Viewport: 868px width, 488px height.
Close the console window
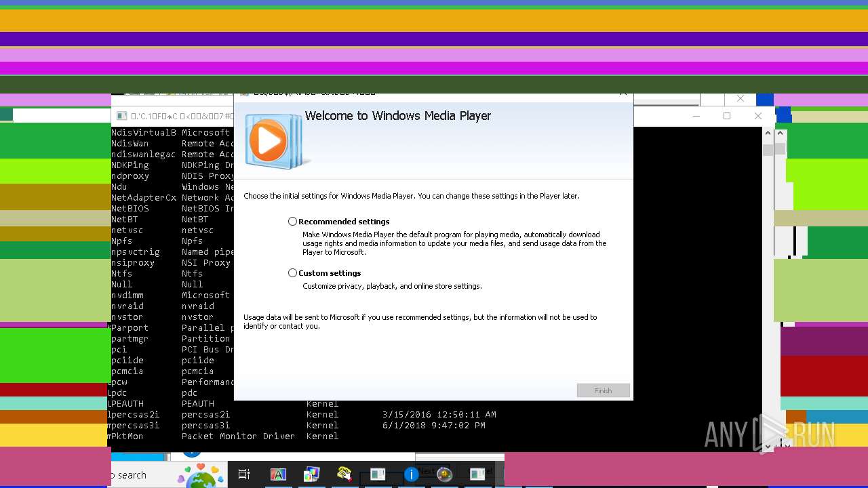tap(758, 116)
